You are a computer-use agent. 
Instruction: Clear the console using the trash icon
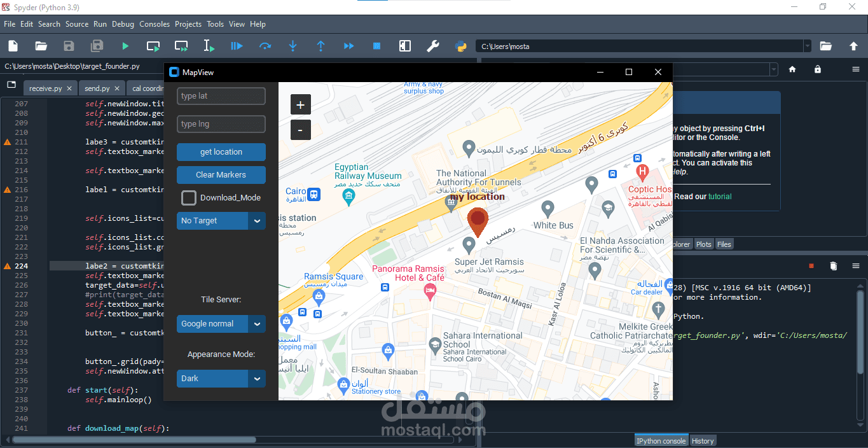(x=834, y=266)
